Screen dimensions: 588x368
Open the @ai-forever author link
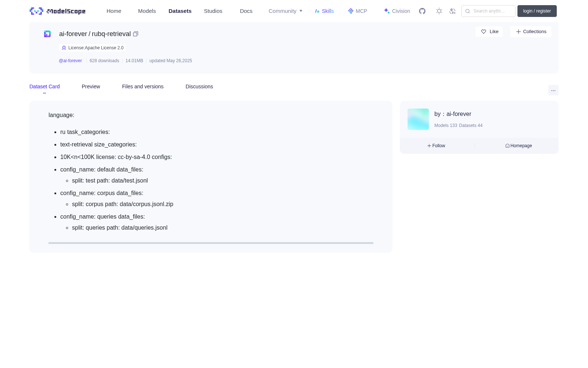70,61
